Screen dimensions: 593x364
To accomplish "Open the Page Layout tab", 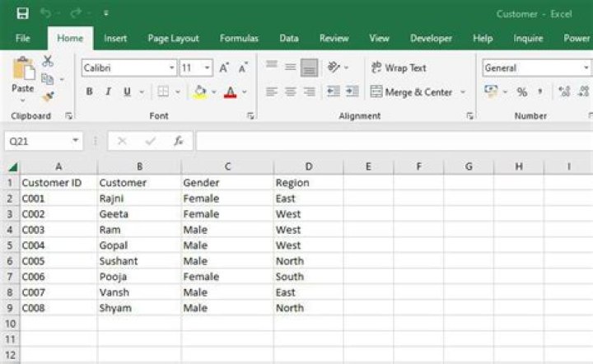I will click(173, 38).
